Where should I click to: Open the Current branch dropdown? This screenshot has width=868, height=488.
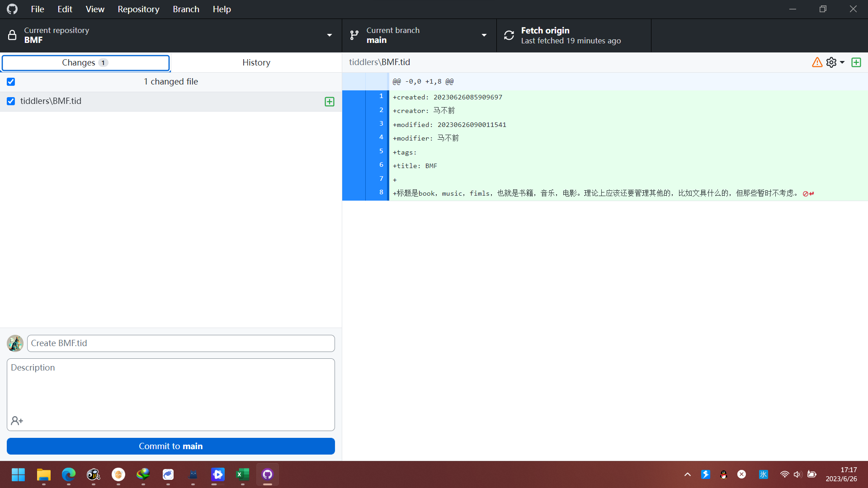[x=484, y=35]
